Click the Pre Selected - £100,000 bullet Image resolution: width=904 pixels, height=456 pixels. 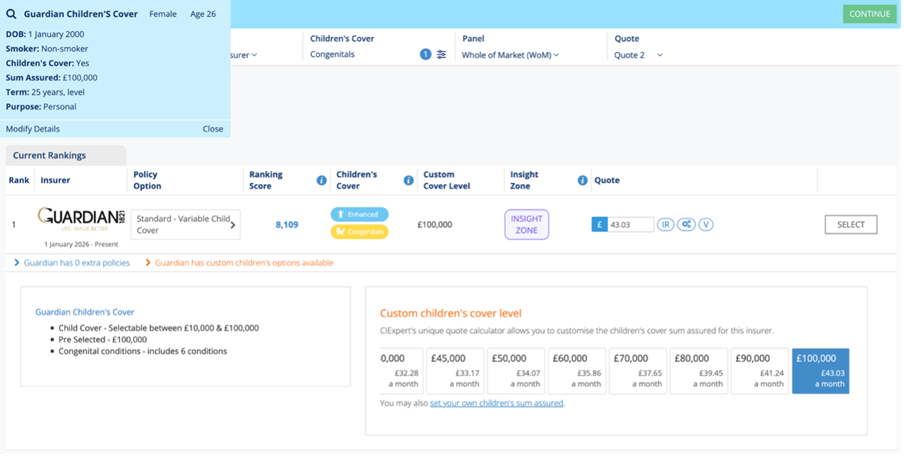(x=103, y=340)
